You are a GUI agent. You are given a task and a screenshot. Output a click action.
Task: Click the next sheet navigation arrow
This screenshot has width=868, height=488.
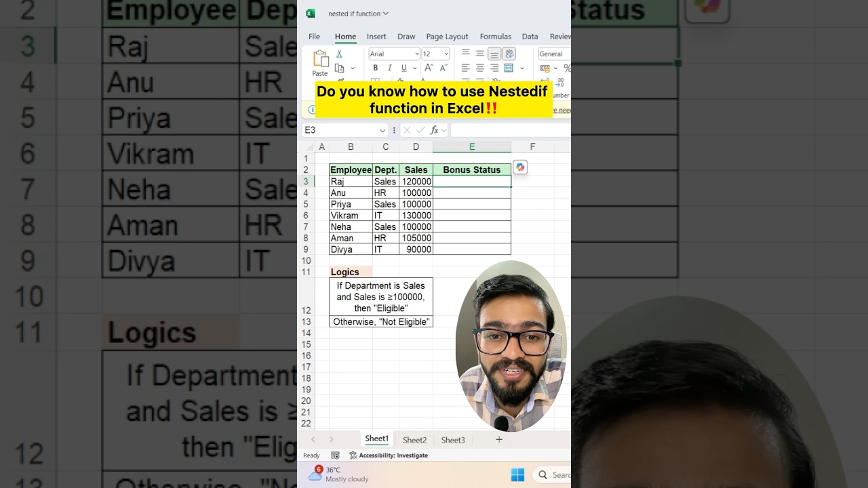click(x=331, y=439)
